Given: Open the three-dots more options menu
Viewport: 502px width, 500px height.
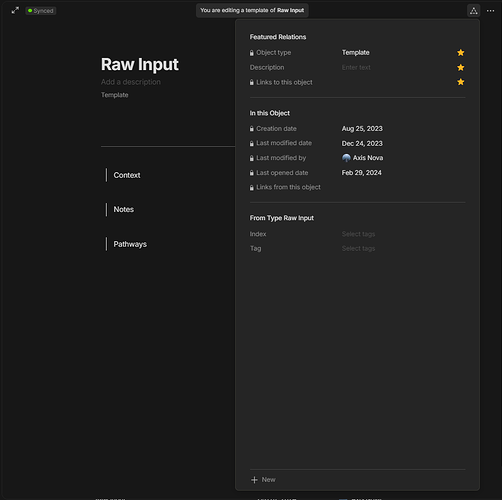Looking at the screenshot, I should (490, 11).
